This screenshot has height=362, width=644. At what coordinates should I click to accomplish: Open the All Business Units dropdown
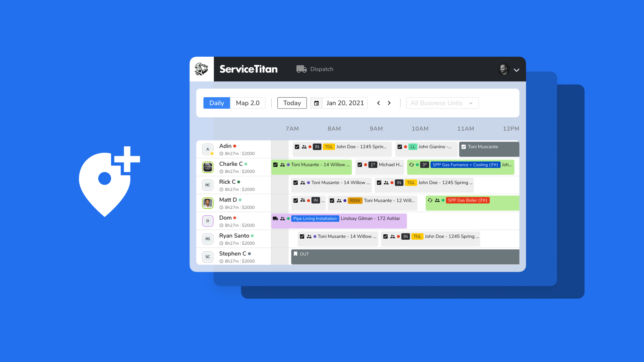pos(442,103)
